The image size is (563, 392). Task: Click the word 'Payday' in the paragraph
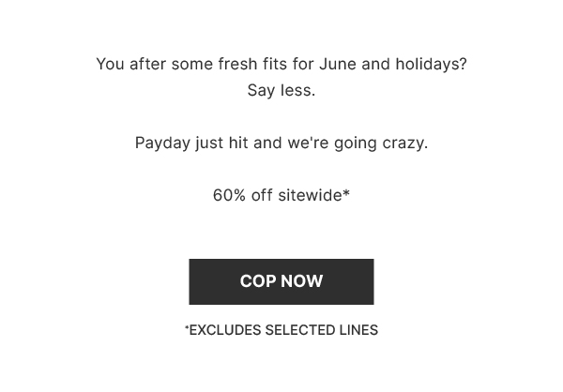(x=162, y=143)
